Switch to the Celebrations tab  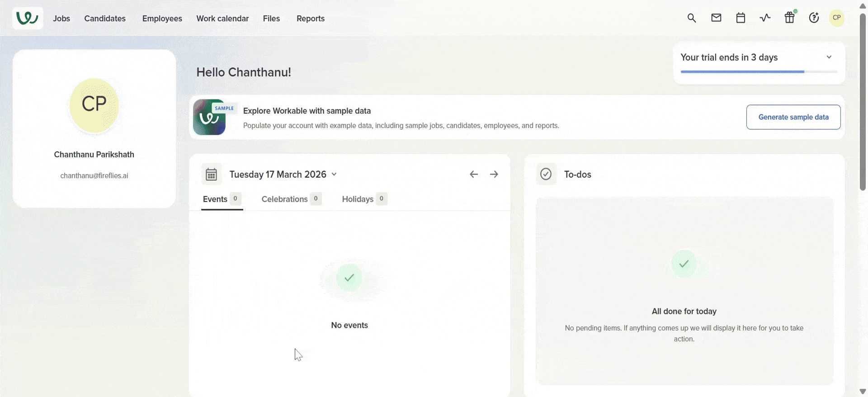pos(285,199)
